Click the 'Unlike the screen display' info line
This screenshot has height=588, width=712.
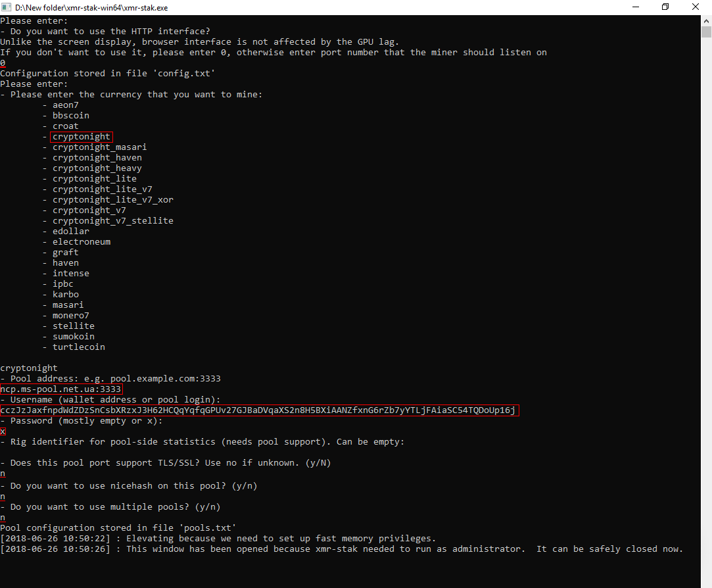[x=199, y=42]
